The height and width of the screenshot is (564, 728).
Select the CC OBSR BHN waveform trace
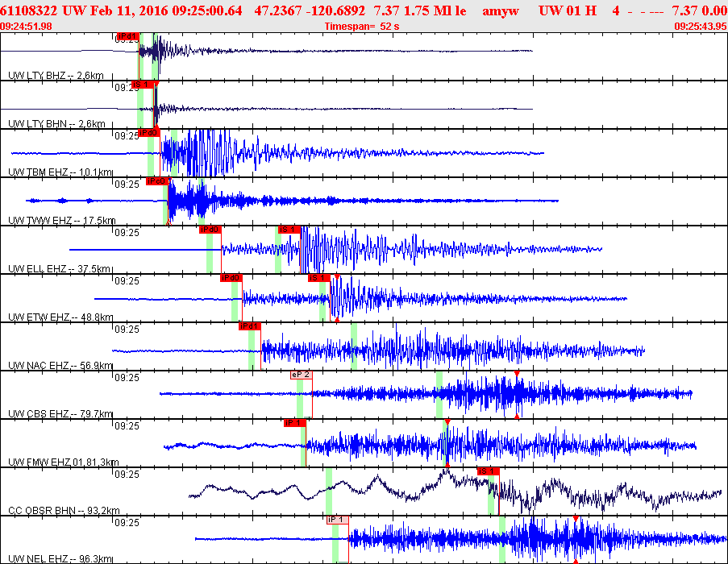click(x=455, y=491)
